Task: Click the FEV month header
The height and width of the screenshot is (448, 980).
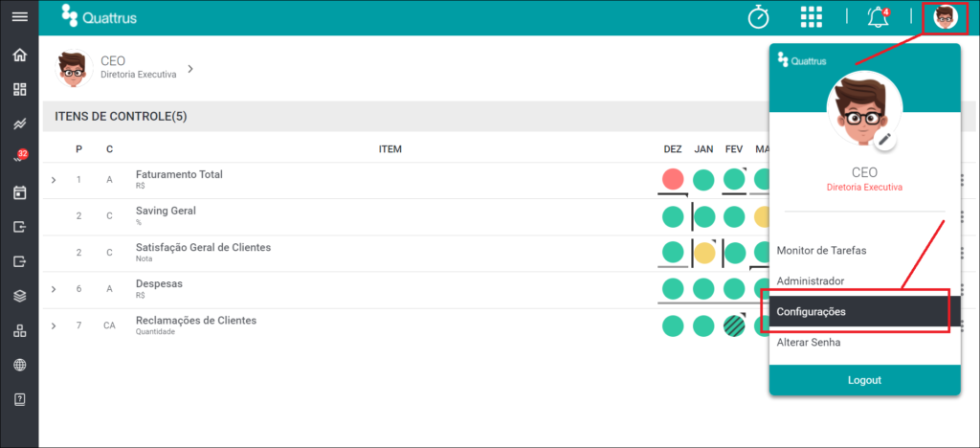Action: 734,149
